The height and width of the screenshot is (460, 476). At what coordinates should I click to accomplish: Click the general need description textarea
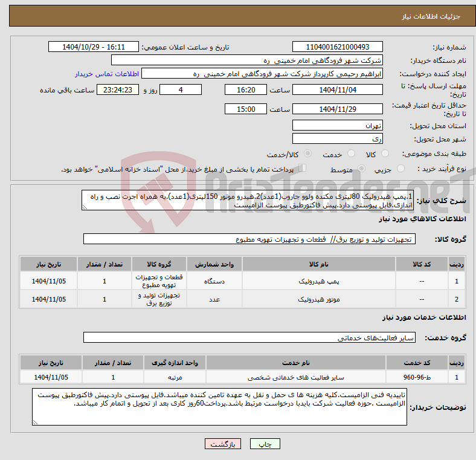coord(248,200)
